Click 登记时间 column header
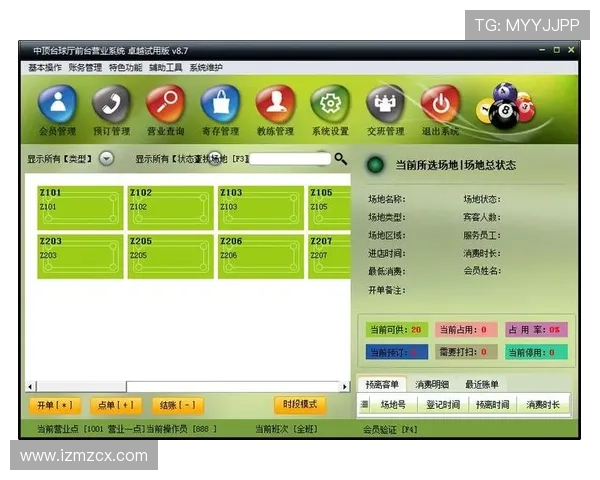The image size is (600, 480). [x=443, y=405]
